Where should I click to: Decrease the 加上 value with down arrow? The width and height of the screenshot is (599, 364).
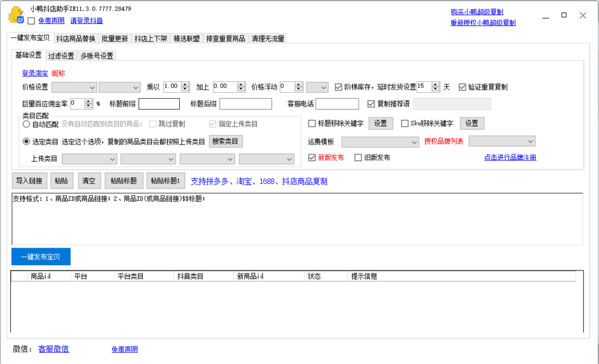coord(241,89)
